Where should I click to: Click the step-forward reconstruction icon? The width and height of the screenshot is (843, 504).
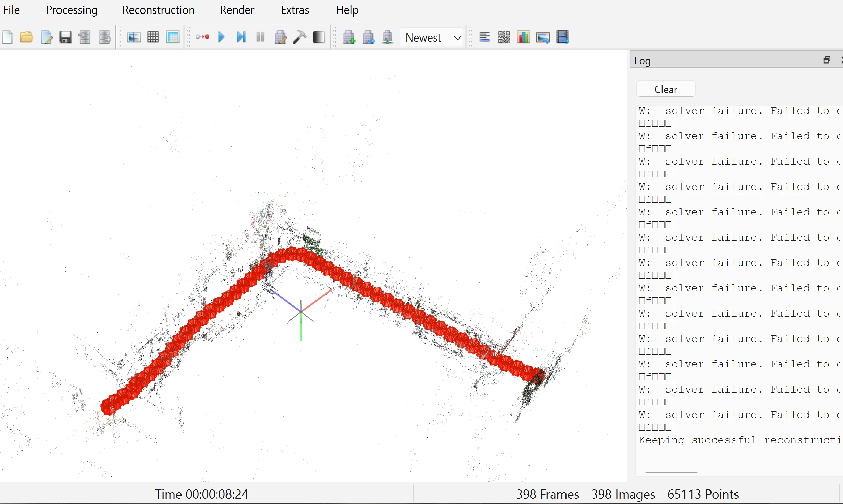point(241,37)
